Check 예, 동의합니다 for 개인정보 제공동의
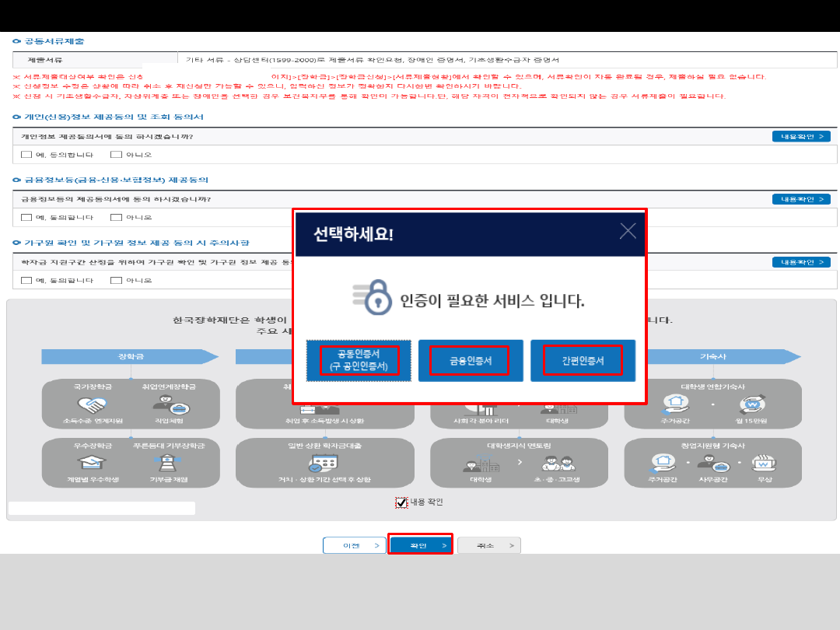This screenshot has height=630, width=840. click(x=26, y=154)
